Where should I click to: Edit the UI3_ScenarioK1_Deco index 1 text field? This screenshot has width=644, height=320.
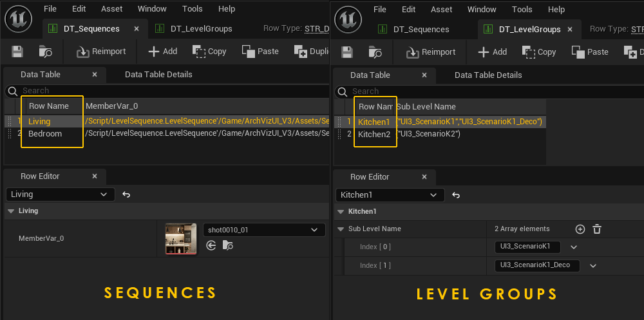(x=537, y=265)
